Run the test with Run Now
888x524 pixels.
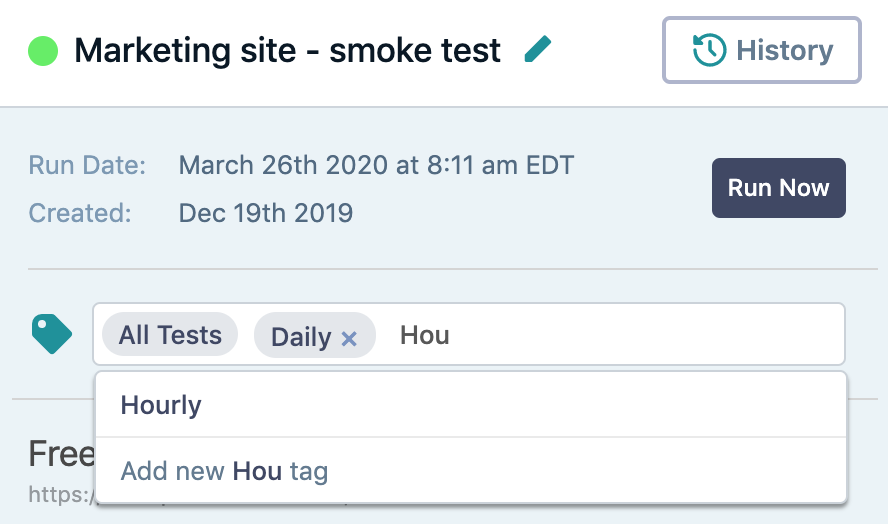click(779, 188)
